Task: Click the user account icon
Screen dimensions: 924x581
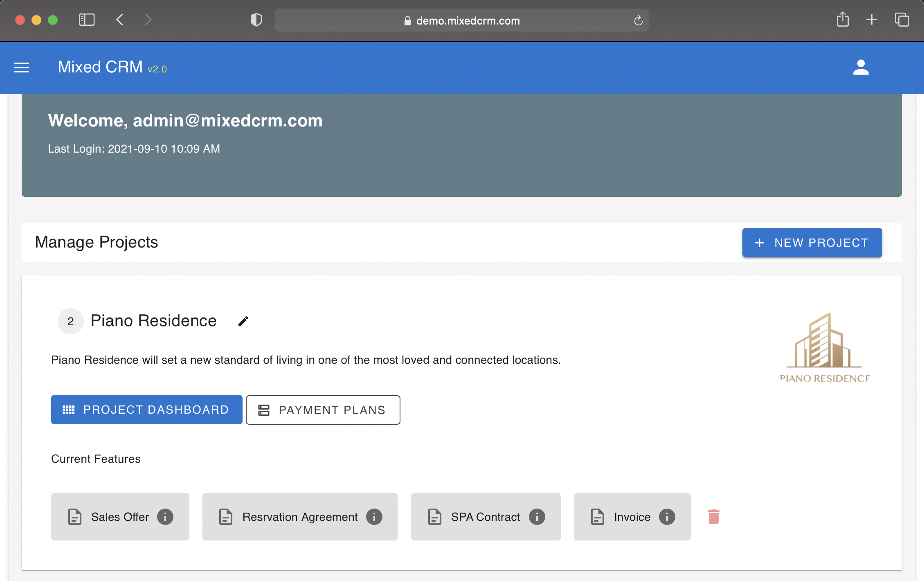Action: click(861, 67)
